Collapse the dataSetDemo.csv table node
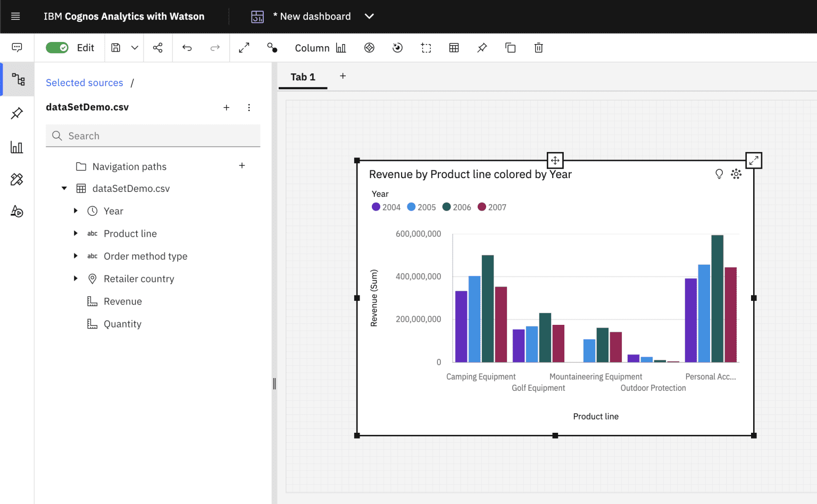Viewport: 817px width, 504px height. click(64, 189)
